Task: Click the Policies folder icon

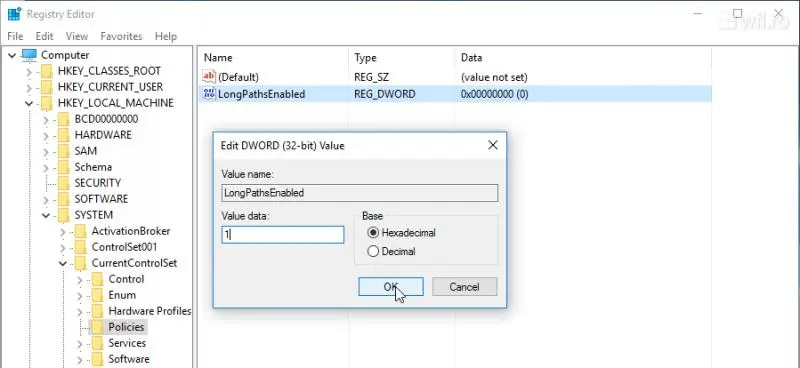Action: point(97,327)
